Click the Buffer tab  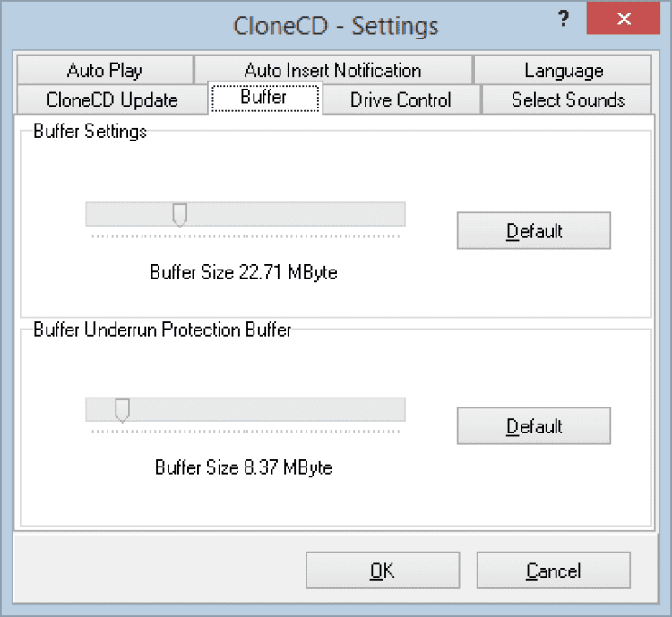[263, 97]
